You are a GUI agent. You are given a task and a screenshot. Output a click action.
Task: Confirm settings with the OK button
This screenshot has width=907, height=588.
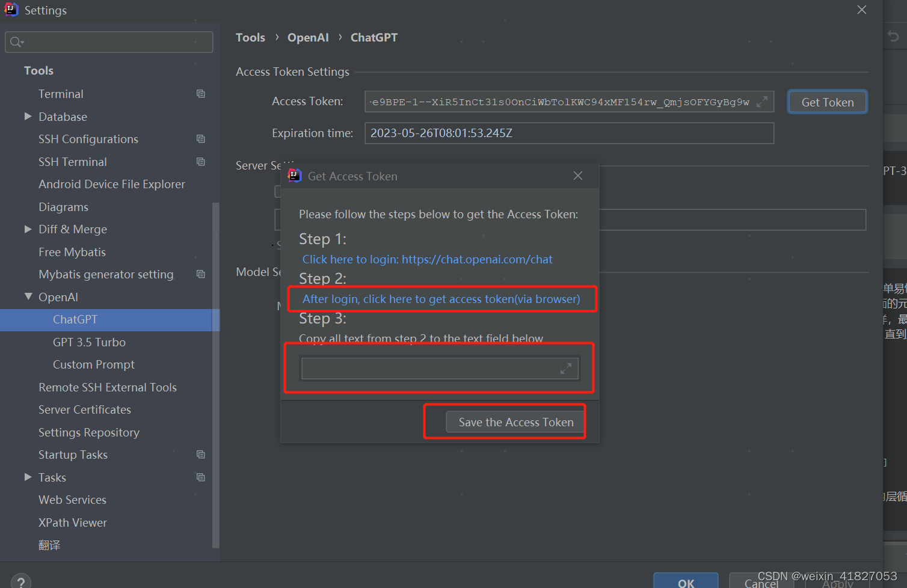tap(686, 581)
